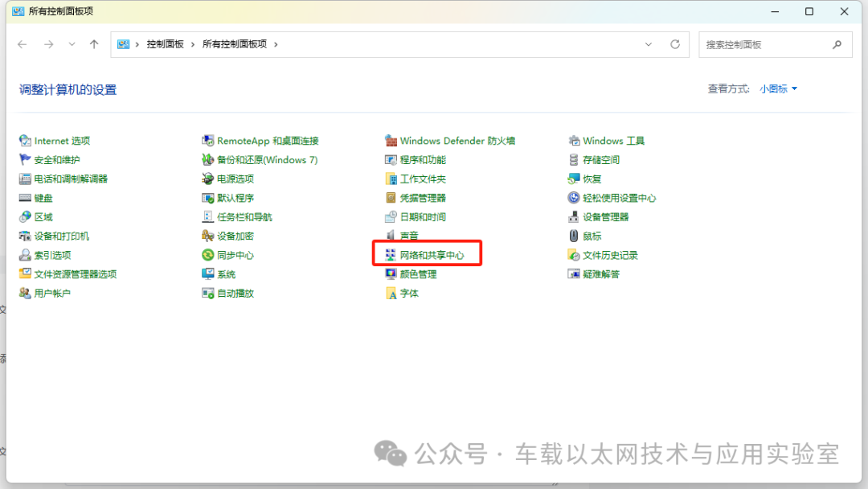Open the 程序和功能 link
The width and height of the screenshot is (868, 489).
coord(423,159)
